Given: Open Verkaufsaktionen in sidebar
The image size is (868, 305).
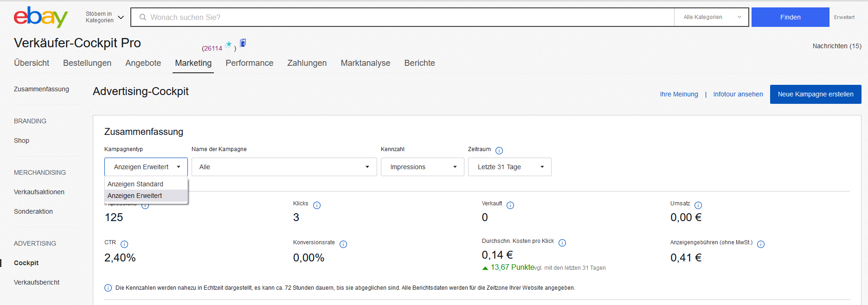Looking at the screenshot, I should (39, 192).
